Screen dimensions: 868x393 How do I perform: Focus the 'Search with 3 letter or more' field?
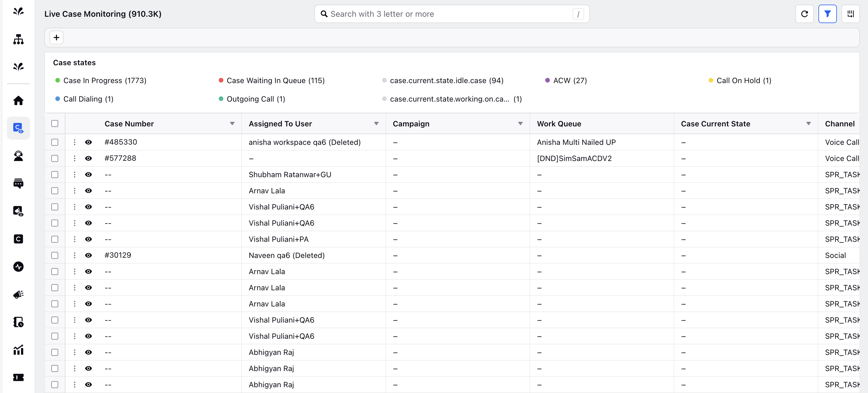(452, 14)
